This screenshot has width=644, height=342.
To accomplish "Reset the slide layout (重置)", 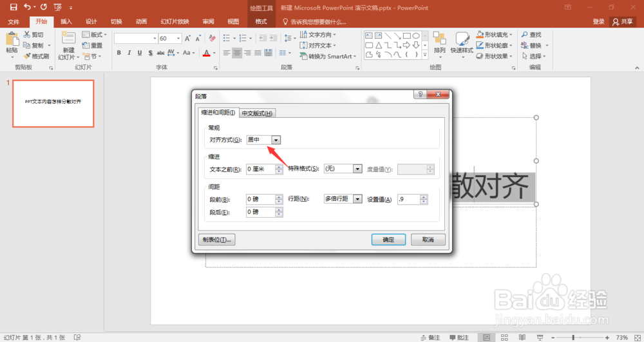I will pos(92,45).
